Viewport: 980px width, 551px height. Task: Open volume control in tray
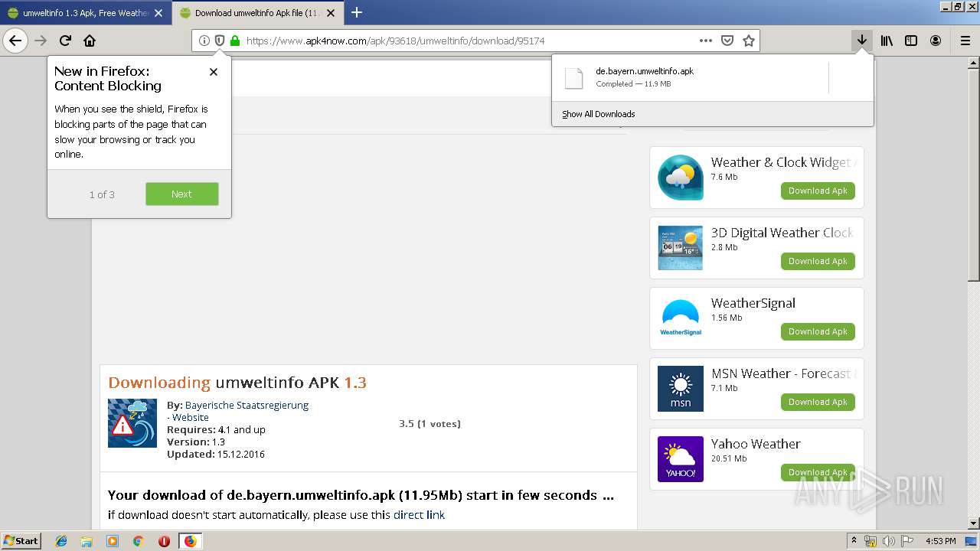(x=889, y=541)
